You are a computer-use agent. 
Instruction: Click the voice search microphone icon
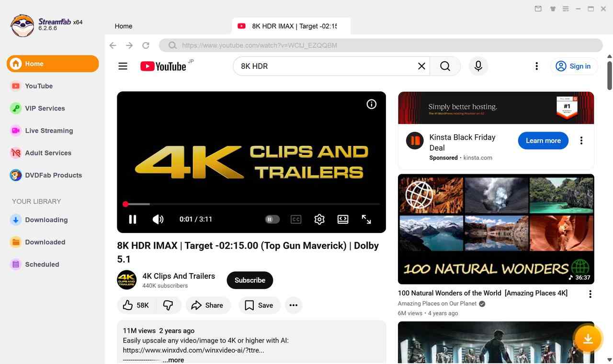pyautogui.click(x=478, y=66)
